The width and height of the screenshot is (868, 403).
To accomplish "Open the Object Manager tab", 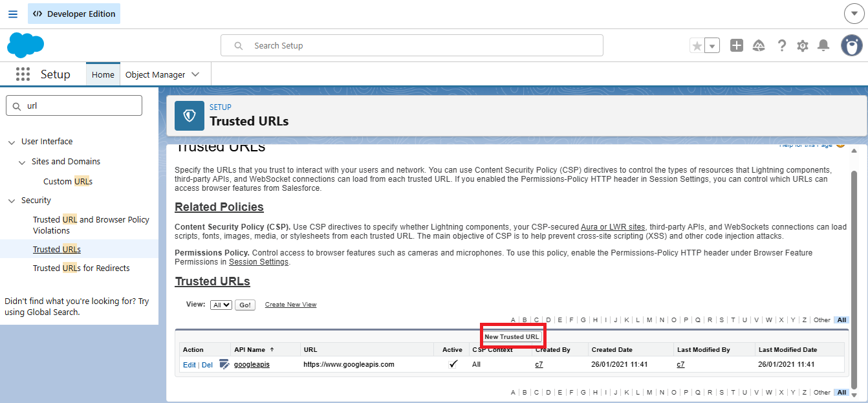I will pyautogui.click(x=155, y=74).
